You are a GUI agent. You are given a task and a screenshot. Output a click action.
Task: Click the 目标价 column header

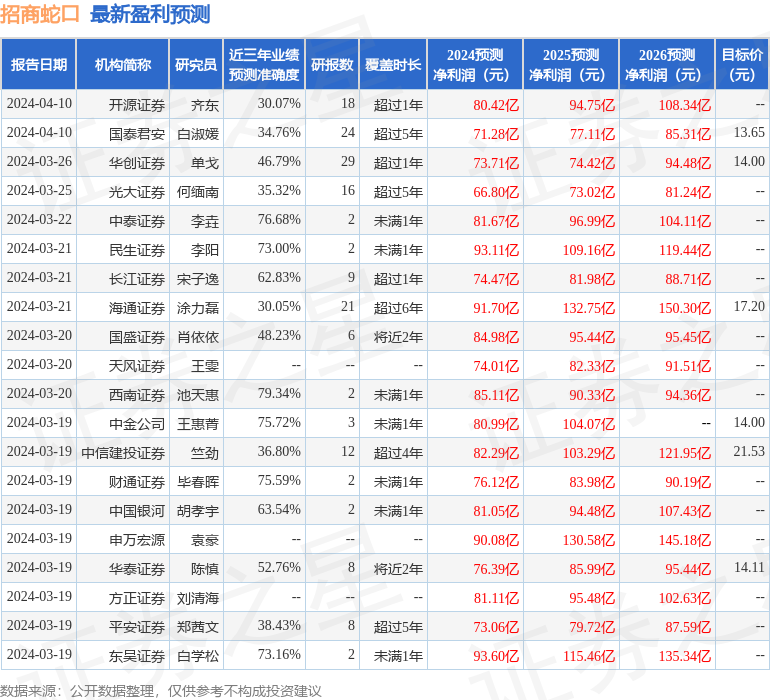tap(742, 64)
